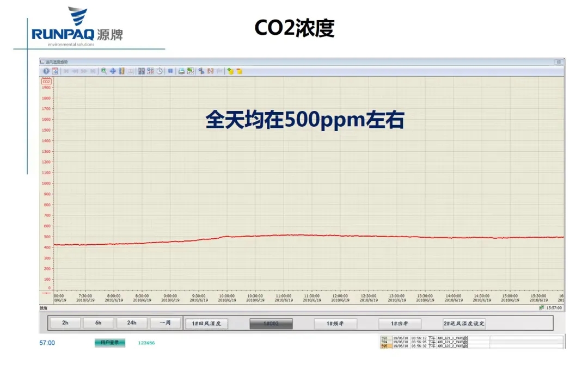Click the blue help question mark icon

[x=46, y=71]
